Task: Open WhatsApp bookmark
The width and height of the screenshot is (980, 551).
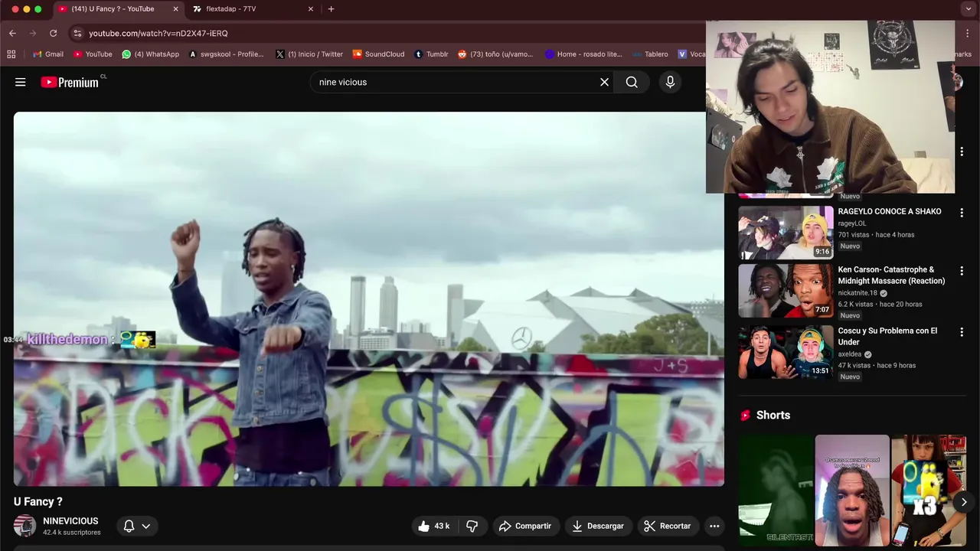Action: point(151,54)
